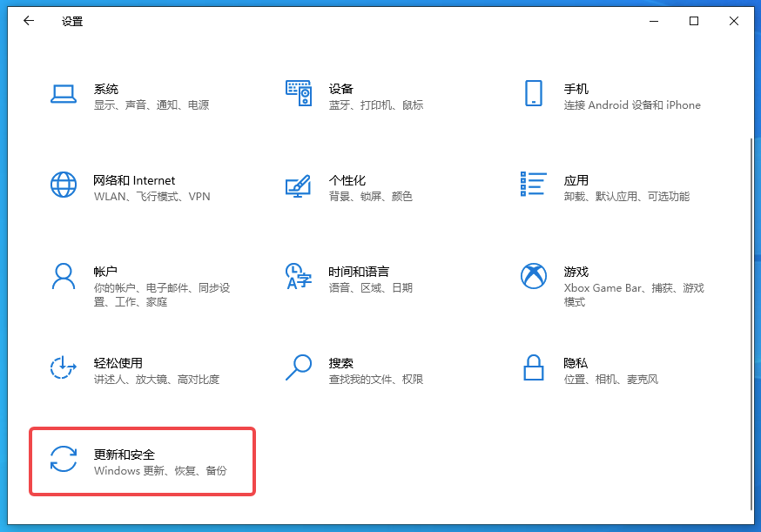Image resolution: width=761 pixels, height=532 pixels.
Task: Close the Settings window
Action: pyautogui.click(x=734, y=21)
